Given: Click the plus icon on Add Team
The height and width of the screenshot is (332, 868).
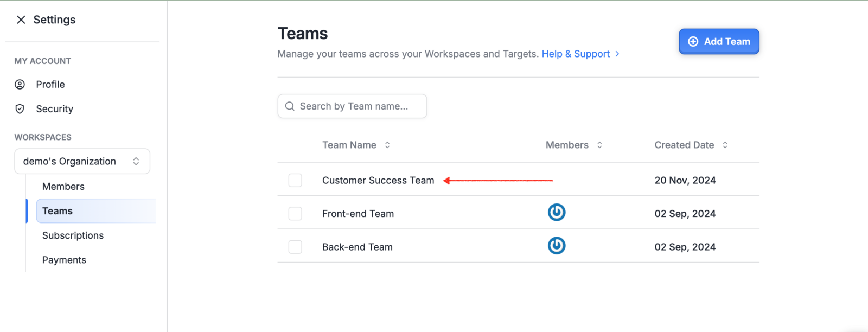Looking at the screenshot, I should coord(693,41).
